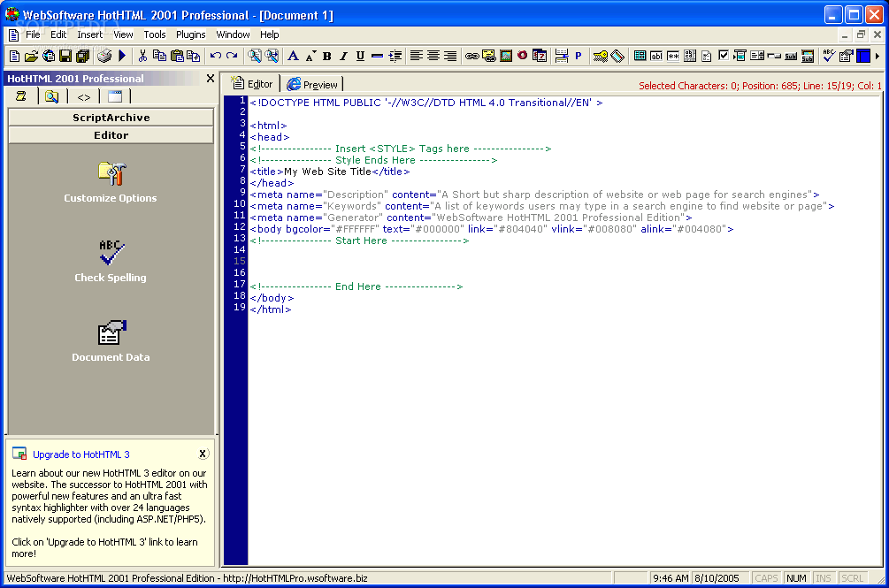Create a new document with the toolbar icon
The image size is (889, 588).
coord(15,56)
